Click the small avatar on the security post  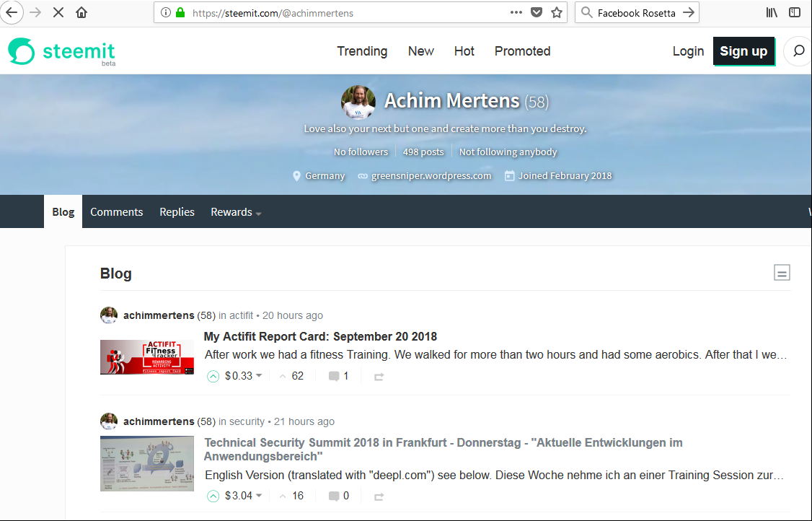point(109,421)
